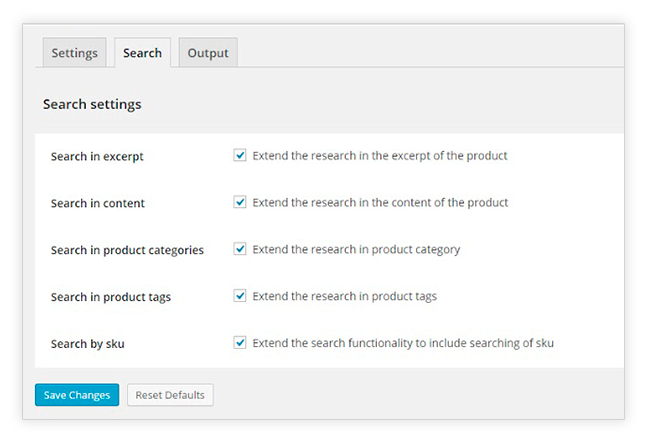Toggle the Search by sku checkbox
The width and height of the screenshot is (653, 443).
[240, 343]
